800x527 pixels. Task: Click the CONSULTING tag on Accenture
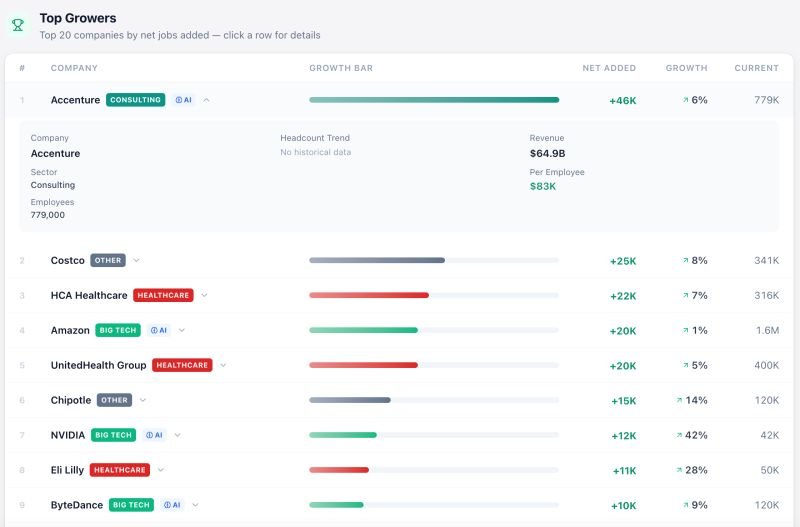136,100
